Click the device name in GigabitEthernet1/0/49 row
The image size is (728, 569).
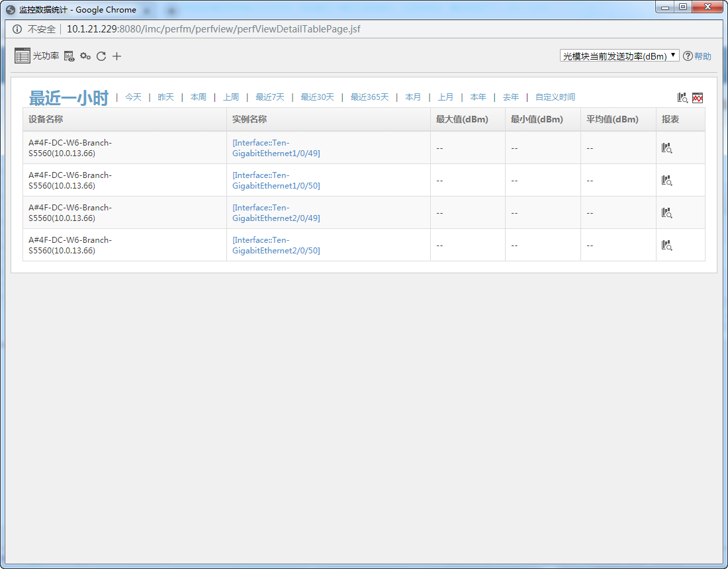(x=70, y=148)
